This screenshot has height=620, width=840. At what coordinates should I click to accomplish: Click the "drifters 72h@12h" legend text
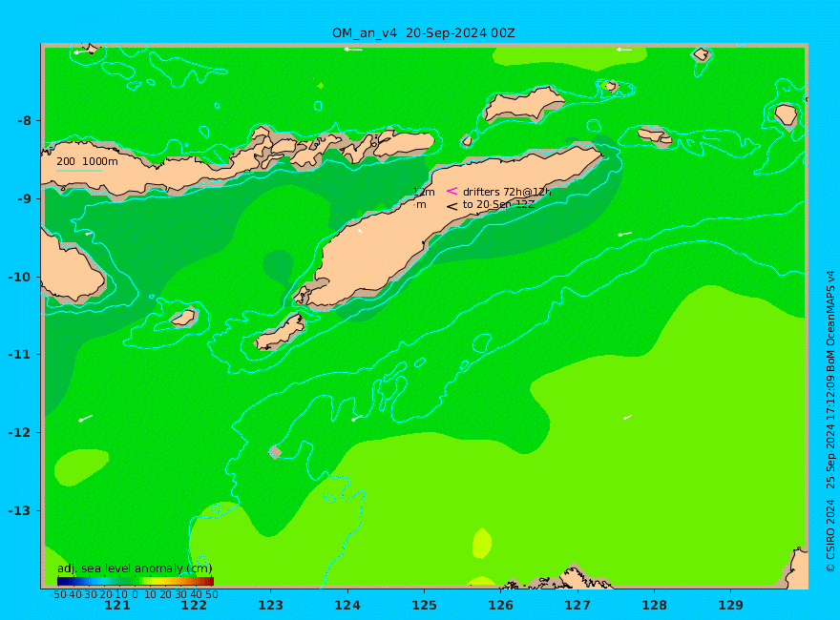[x=507, y=192]
